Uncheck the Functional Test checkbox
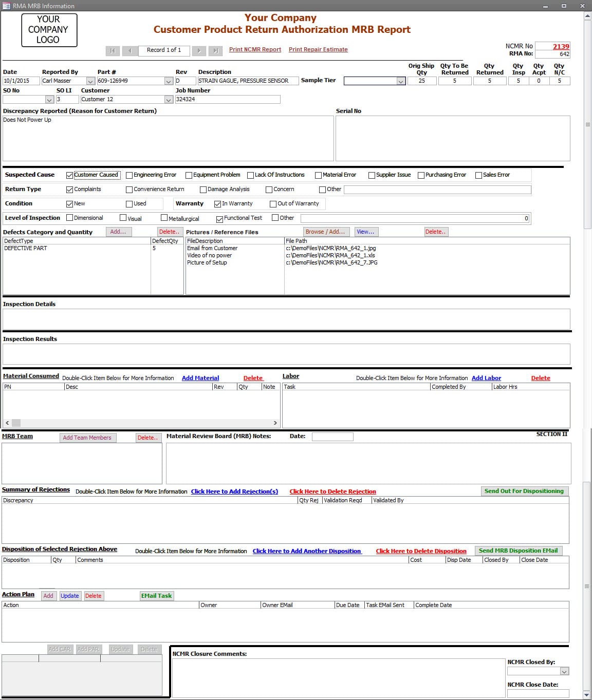This screenshot has height=700, width=592. pos(219,219)
